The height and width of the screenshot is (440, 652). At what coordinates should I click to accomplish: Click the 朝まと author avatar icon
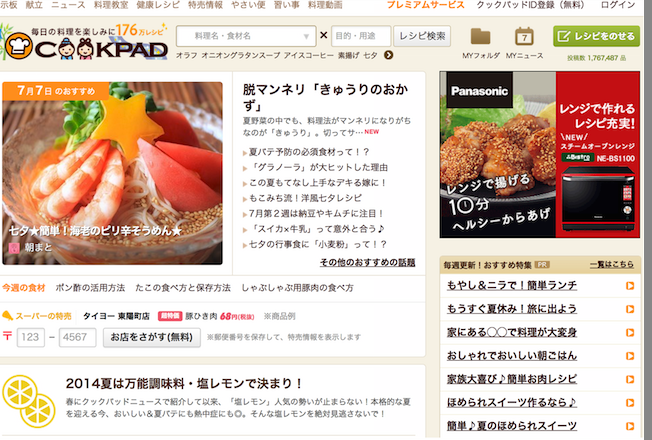tap(14, 248)
